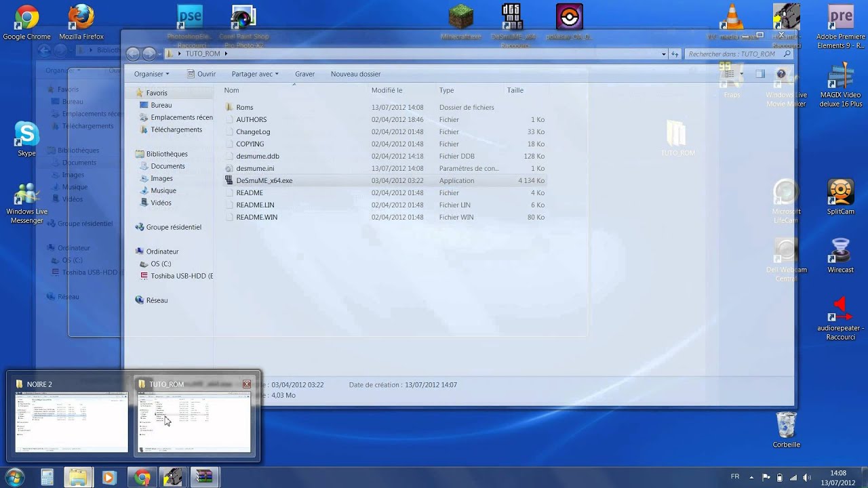Open the taskbar clock and date
The height and width of the screenshot is (488, 868).
click(838, 477)
